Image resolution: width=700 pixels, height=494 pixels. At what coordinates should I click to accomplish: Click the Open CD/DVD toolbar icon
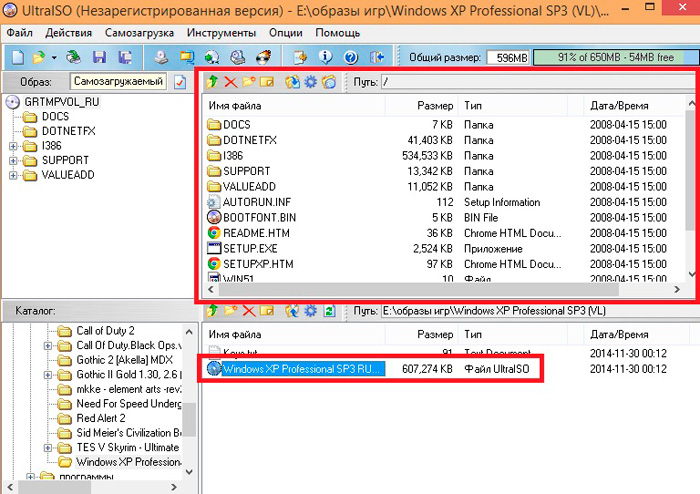tap(74, 57)
